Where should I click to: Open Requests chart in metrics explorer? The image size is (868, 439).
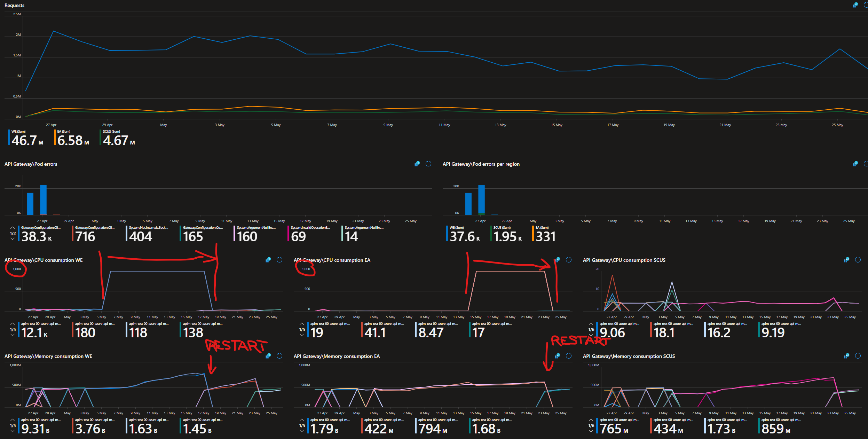coord(855,5)
